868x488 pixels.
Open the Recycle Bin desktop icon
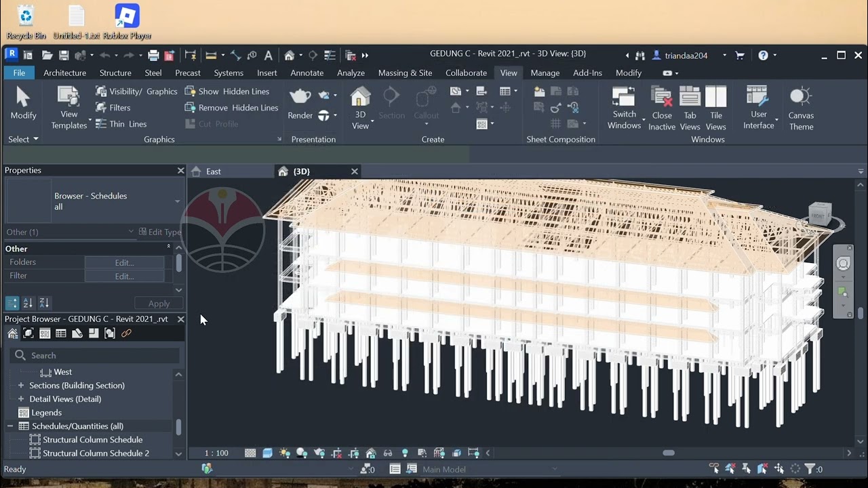26,22
